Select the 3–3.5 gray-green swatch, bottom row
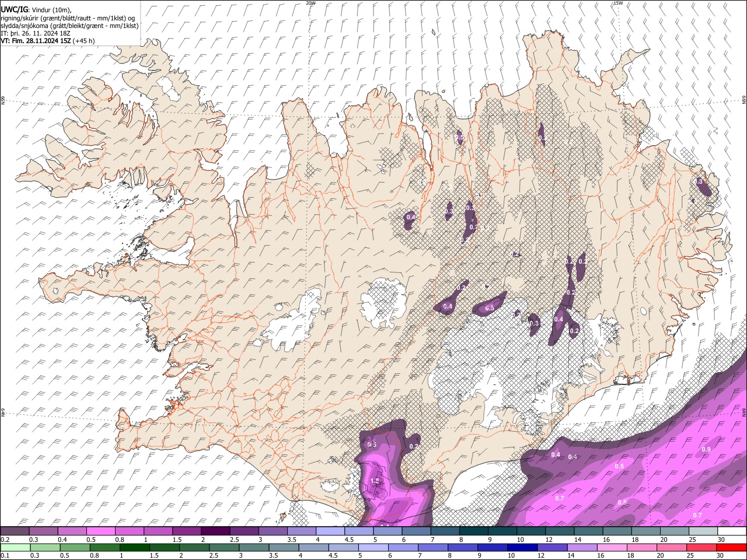The image size is (747, 560). point(254,547)
